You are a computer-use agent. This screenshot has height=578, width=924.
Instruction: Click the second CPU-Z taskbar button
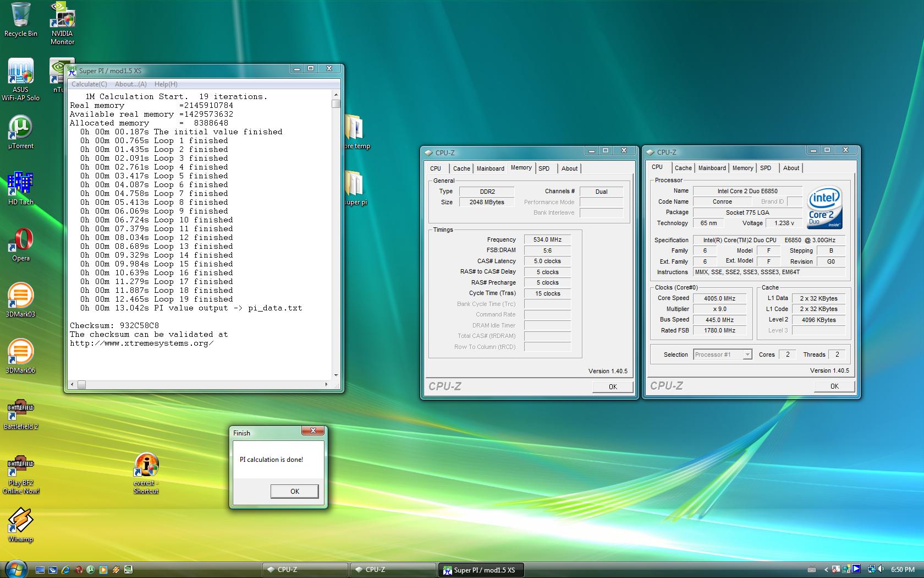393,570
